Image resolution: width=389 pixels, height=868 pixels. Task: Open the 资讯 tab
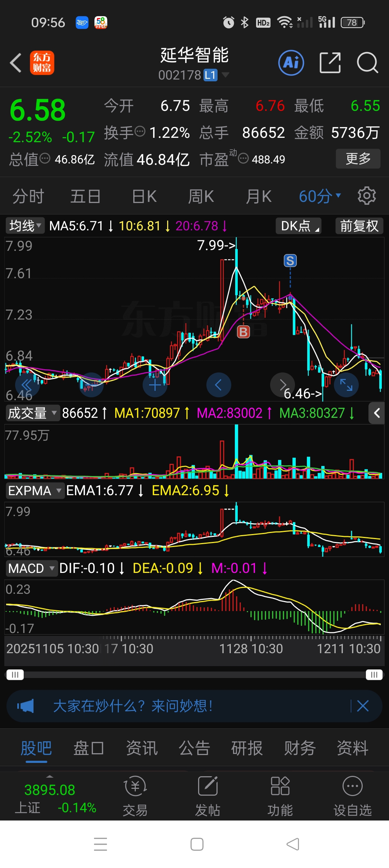coord(142,749)
